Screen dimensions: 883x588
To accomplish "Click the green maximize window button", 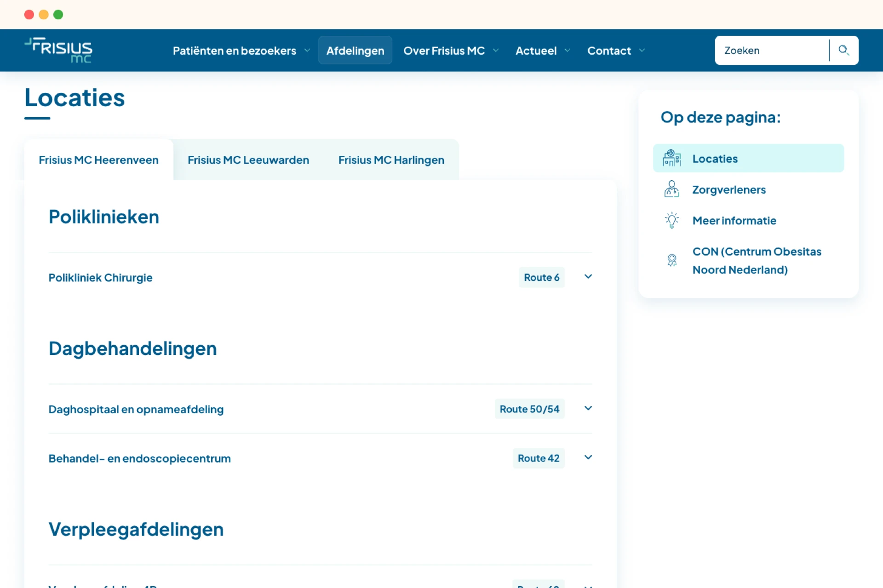I will coord(58,14).
